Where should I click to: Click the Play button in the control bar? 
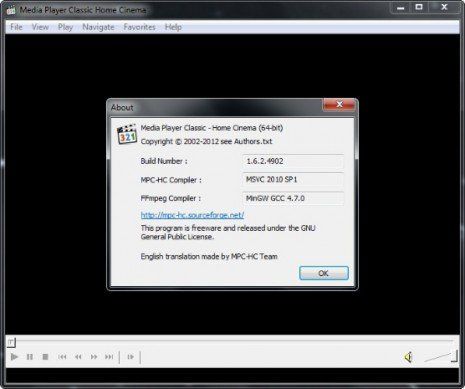[14, 357]
